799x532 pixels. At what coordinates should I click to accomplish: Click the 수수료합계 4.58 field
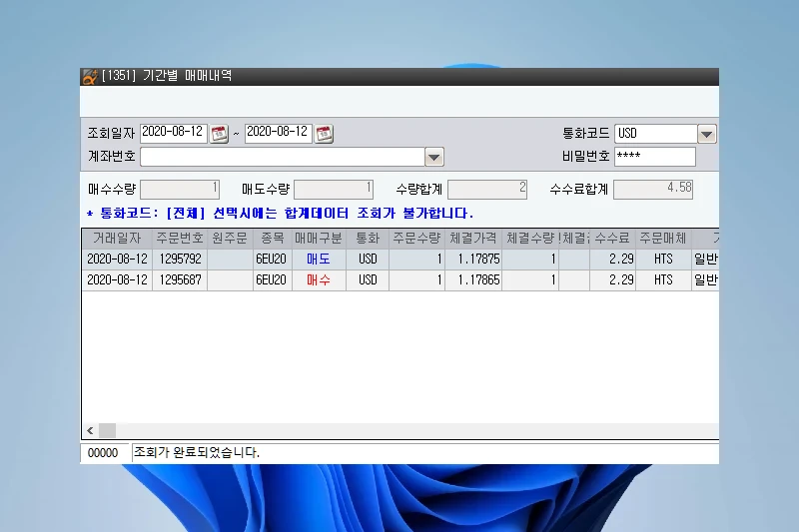653,190
